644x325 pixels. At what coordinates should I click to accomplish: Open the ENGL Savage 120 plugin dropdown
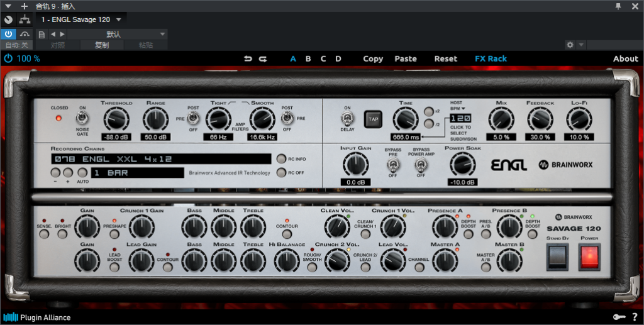pyautogui.click(x=81, y=19)
